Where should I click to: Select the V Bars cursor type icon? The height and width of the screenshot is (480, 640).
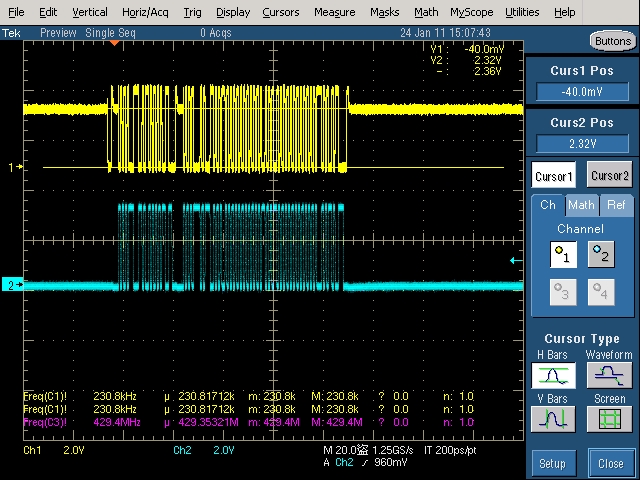coord(553,419)
